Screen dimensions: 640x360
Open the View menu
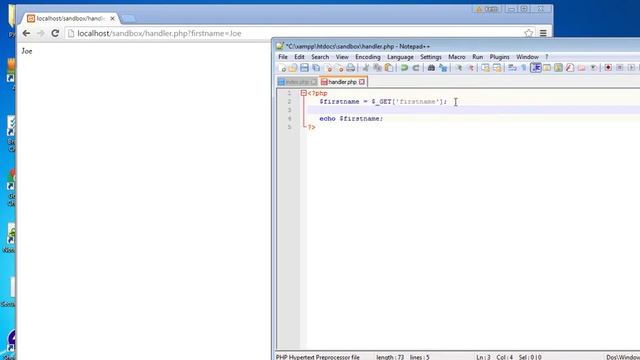point(342,57)
